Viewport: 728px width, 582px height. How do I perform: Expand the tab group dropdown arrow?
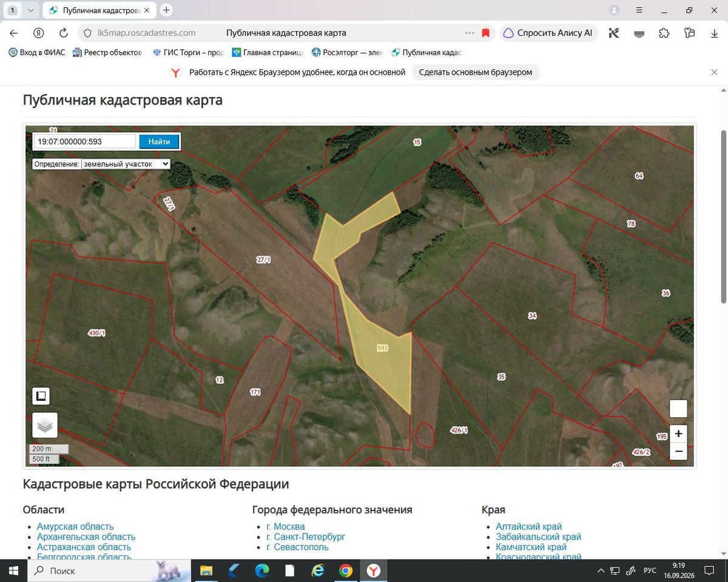pyautogui.click(x=31, y=10)
